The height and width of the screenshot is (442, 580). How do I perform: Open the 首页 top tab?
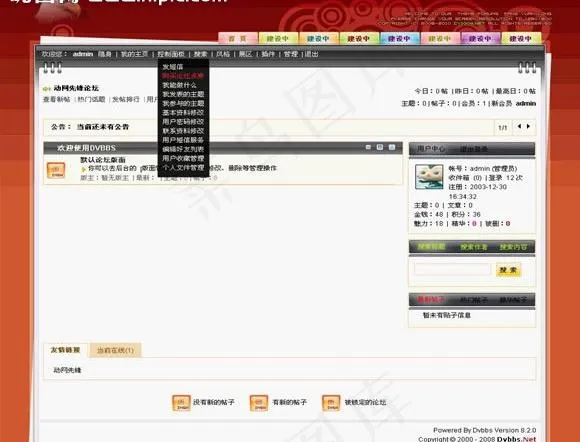point(238,38)
